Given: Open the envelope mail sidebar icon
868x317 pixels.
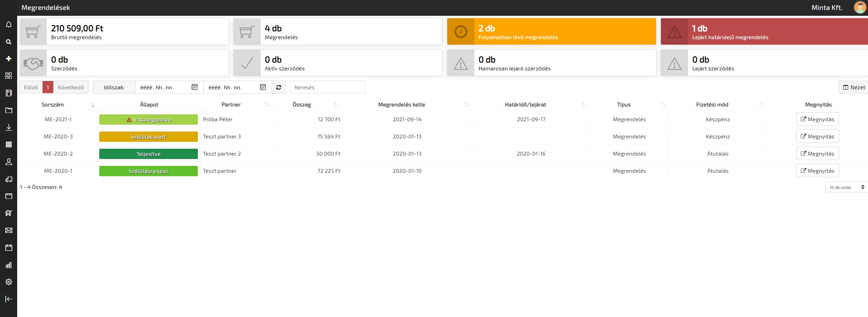Looking at the screenshot, I should pyautogui.click(x=9, y=230).
